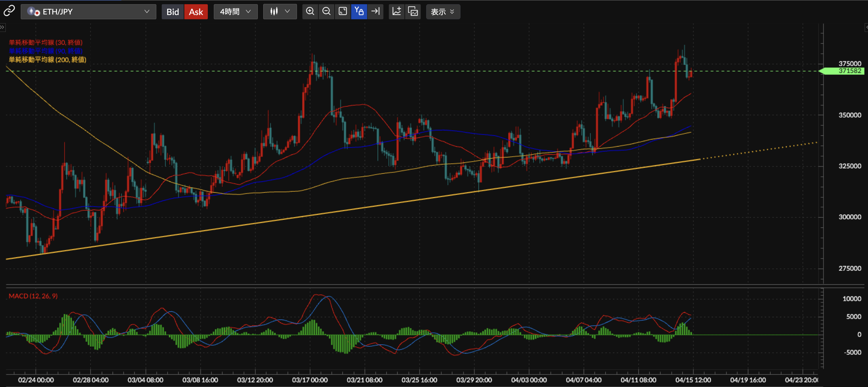868x387 pixels.
Task: Open the 4時間 timeframe dropdown
Action: pos(235,11)
